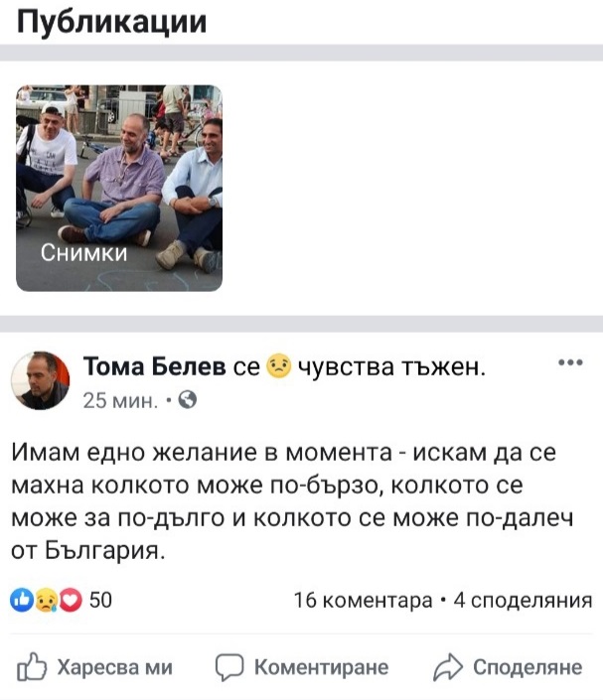The image size is (603, 700).
Task: Click the 25 мин. timestamp
Action: pyautogui.click(x=120, y=400)
